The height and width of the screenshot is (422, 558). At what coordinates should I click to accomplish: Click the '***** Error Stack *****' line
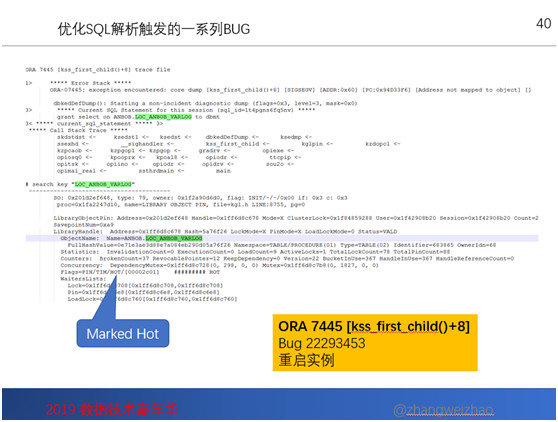click(x=90, y=83)
